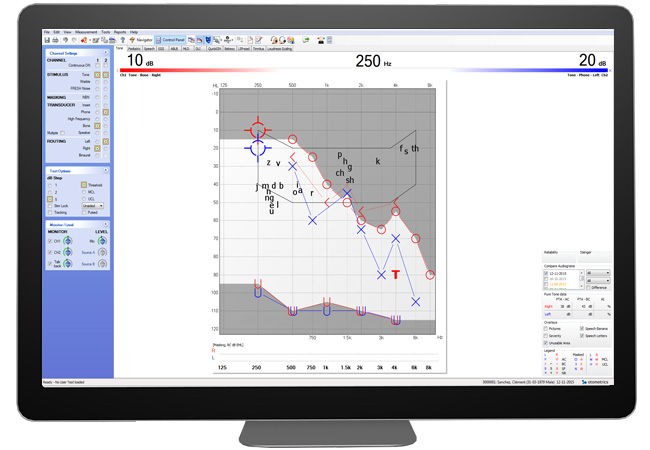The image size is (650, 450).
Task: Select the MCL radio button
Action: (86, 191)
